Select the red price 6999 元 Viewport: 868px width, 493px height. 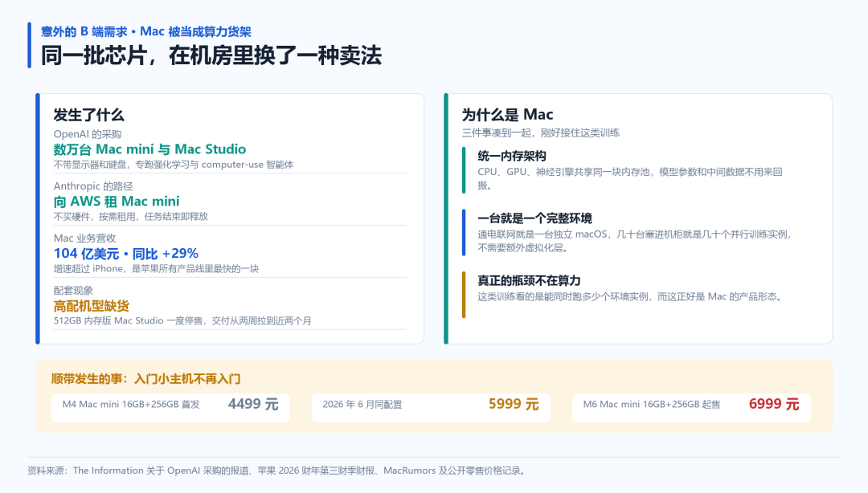click(x=774, y=404)
